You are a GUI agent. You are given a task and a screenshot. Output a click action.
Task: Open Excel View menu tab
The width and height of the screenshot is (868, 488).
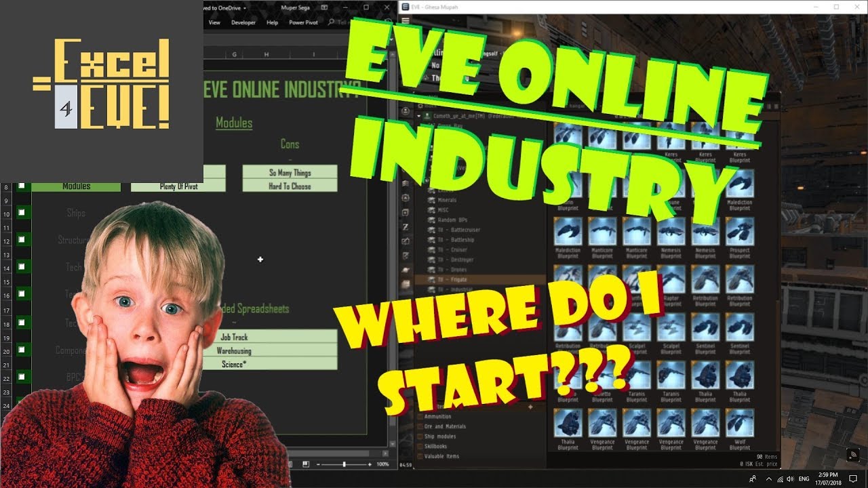(214, 22)
